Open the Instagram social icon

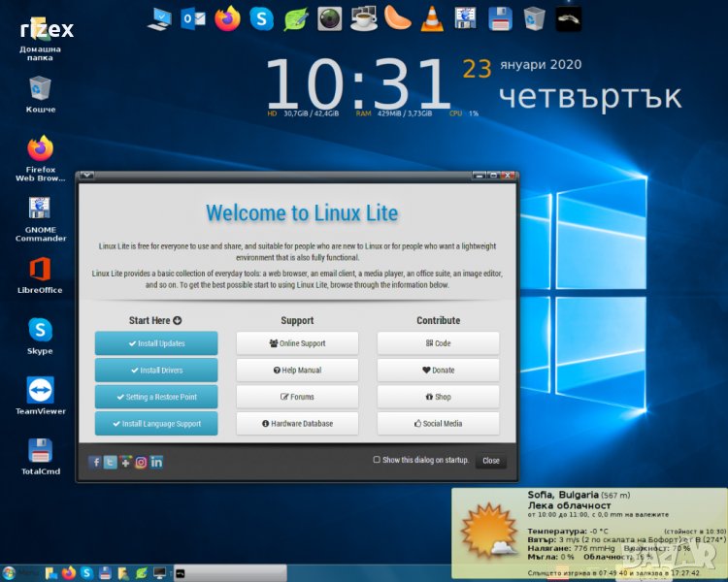point(141,462)
